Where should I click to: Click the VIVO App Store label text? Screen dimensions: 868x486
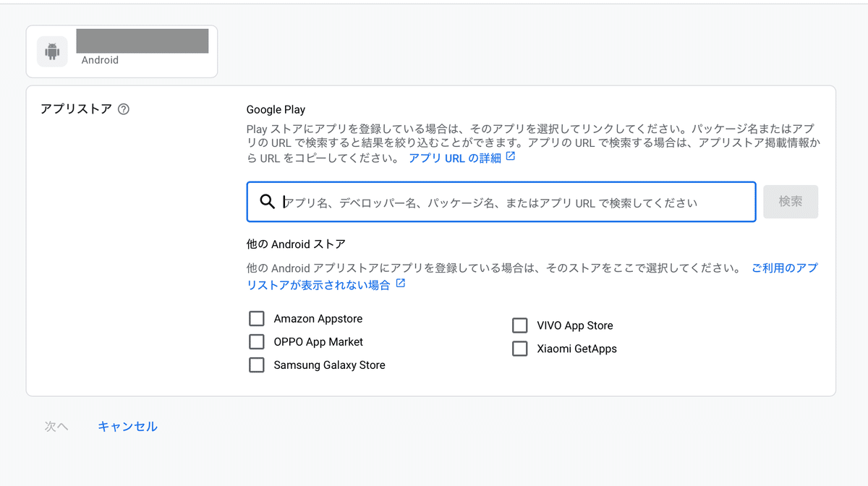point(575,325)
